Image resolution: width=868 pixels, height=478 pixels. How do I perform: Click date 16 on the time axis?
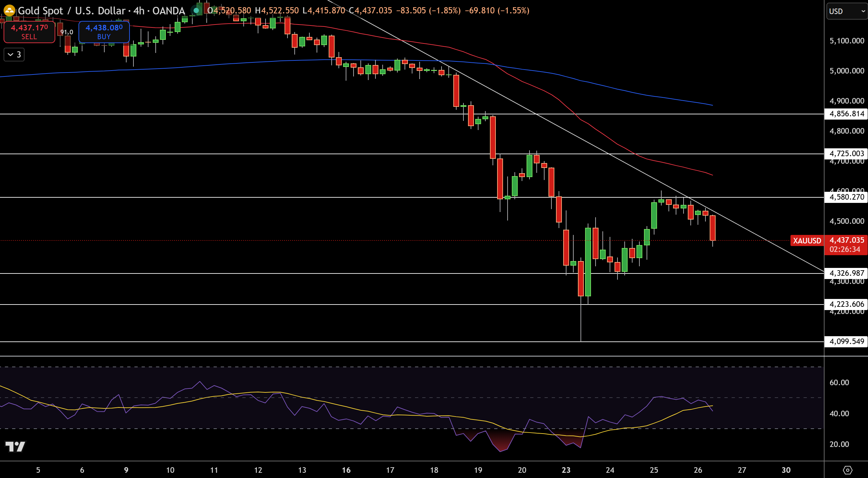346,470
